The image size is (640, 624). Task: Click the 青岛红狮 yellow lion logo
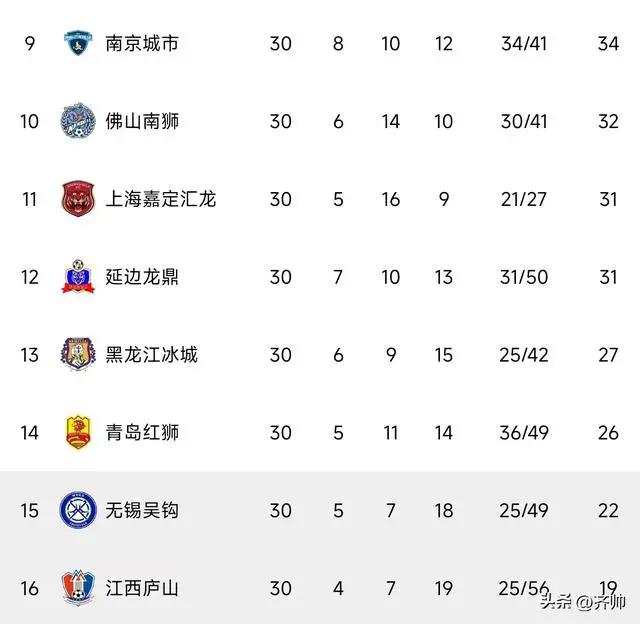coord(78,432)
